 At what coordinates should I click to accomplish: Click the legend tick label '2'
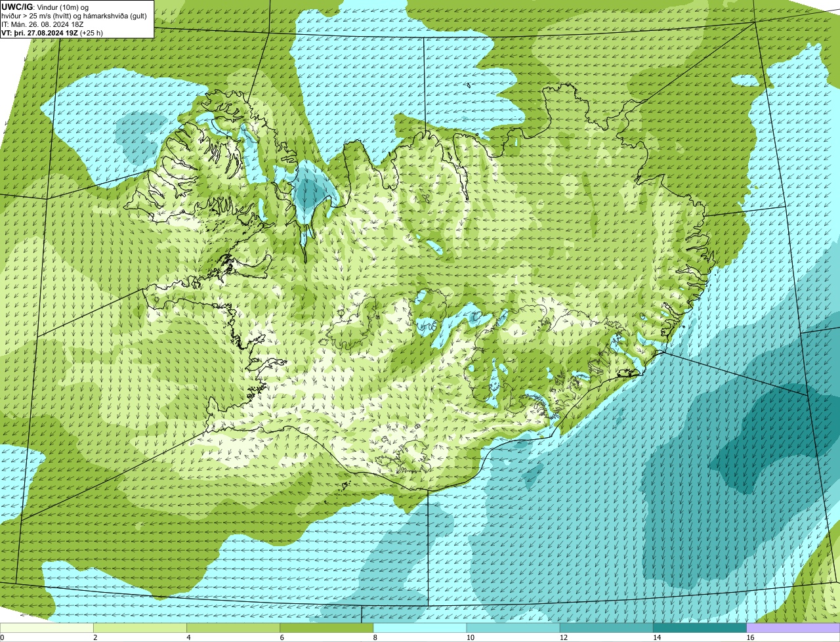(x=95, y=637)
